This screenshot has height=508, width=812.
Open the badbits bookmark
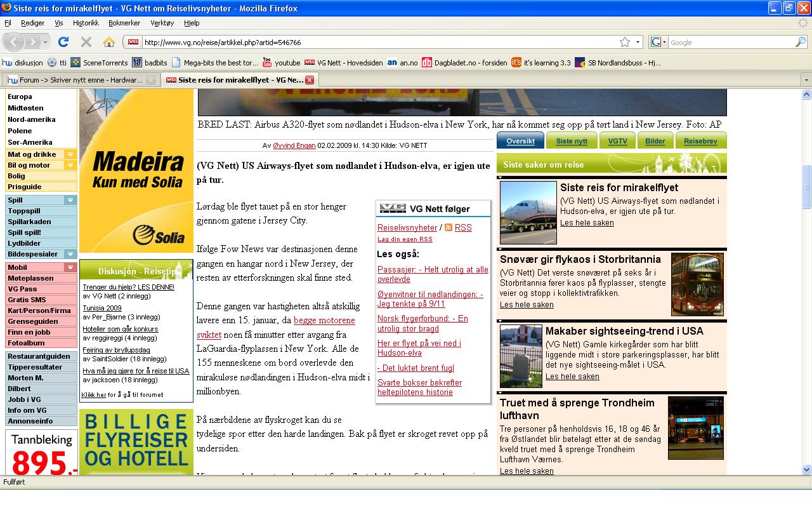(150, 63)
